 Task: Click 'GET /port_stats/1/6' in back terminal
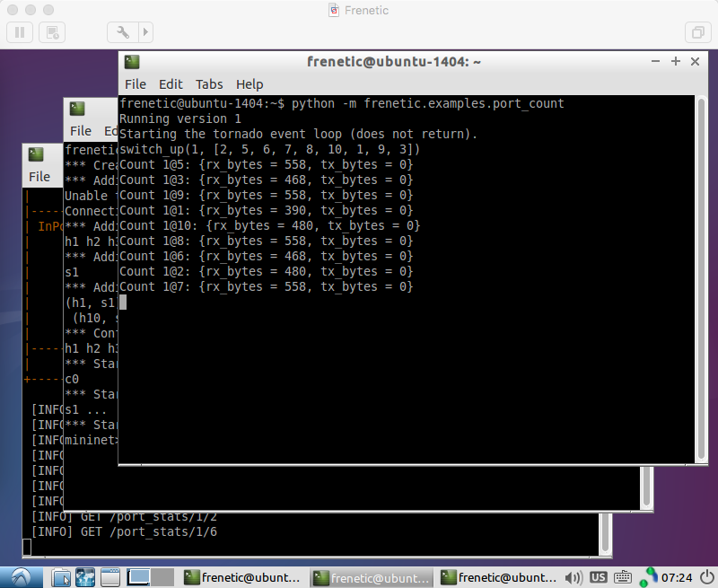149,532
